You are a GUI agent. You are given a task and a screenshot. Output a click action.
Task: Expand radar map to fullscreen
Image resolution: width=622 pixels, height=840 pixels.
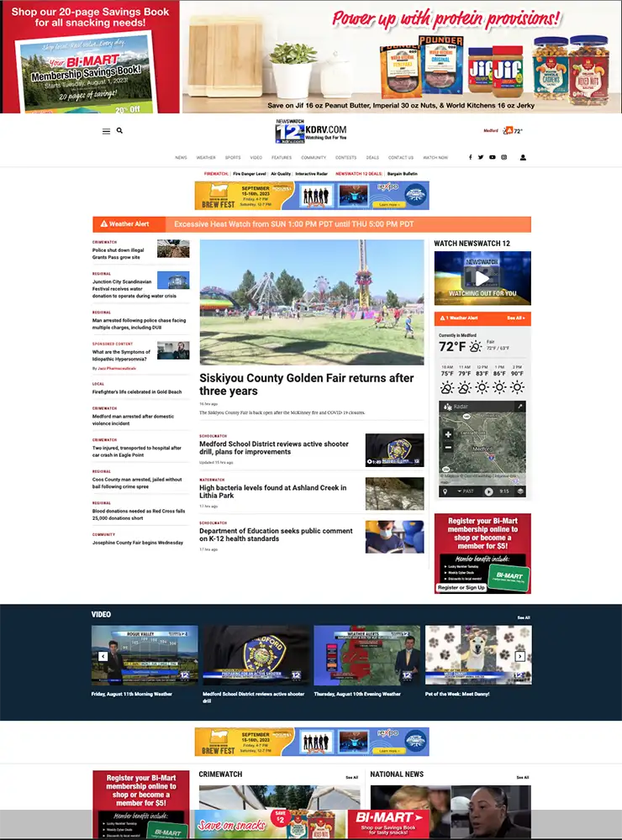pos(519,407)
